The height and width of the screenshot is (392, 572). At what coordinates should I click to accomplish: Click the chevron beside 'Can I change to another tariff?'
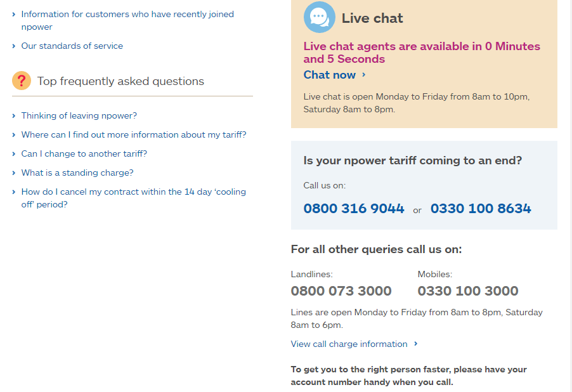click(13, 154)
